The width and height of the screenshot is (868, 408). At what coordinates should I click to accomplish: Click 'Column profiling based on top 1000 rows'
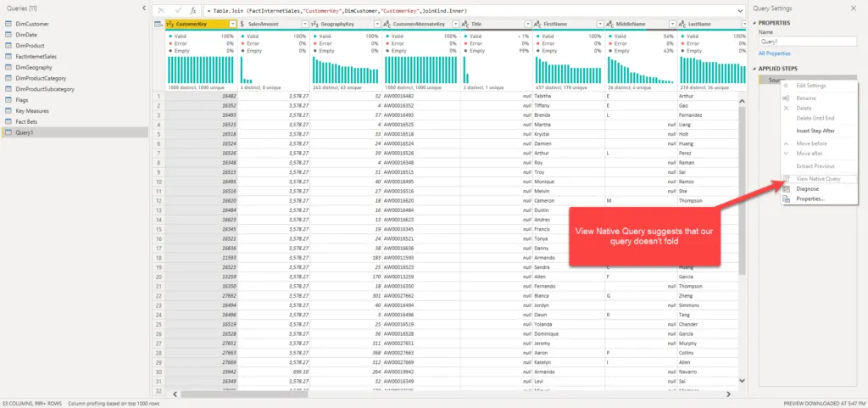pyautogui.click(x=114, y=404)
